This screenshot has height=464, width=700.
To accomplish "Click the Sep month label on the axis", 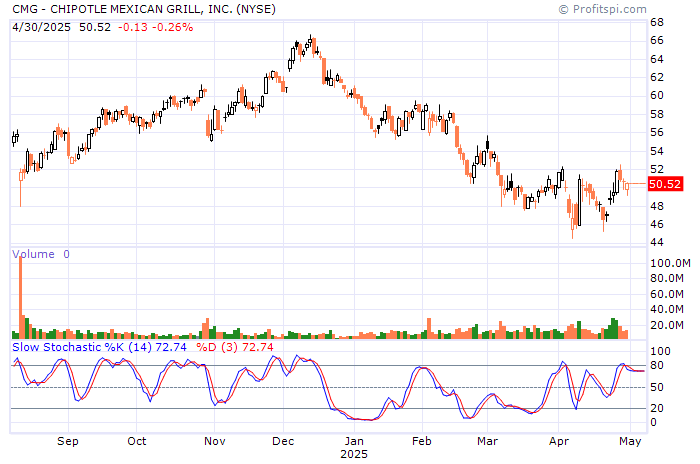I will [68, 441].
